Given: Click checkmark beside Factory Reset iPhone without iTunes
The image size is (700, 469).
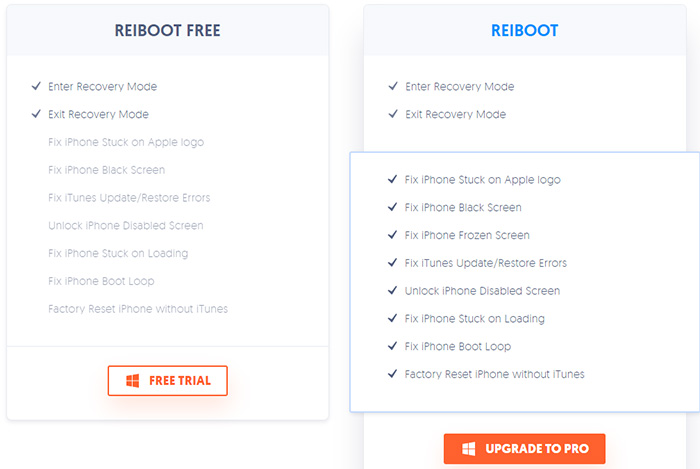Looking at the screenshot, I should tap(392, 374).
